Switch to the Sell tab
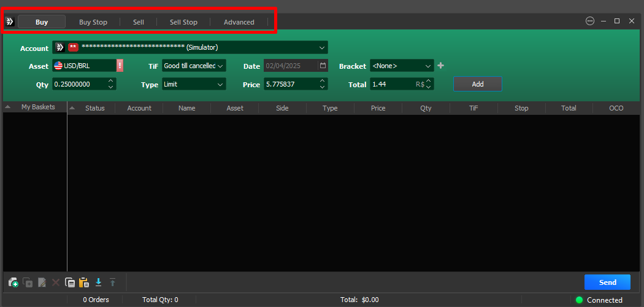 [x=139, y=22]
